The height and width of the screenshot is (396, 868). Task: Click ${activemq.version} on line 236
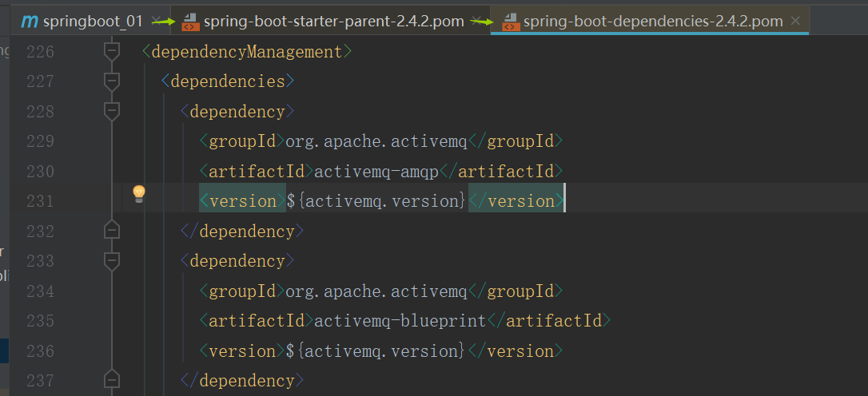pyautogui.click(x=376, y=351)
